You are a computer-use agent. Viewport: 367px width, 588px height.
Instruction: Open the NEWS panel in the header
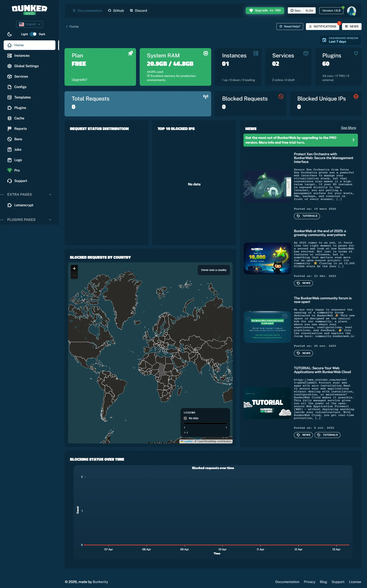(x=352, y=26)
